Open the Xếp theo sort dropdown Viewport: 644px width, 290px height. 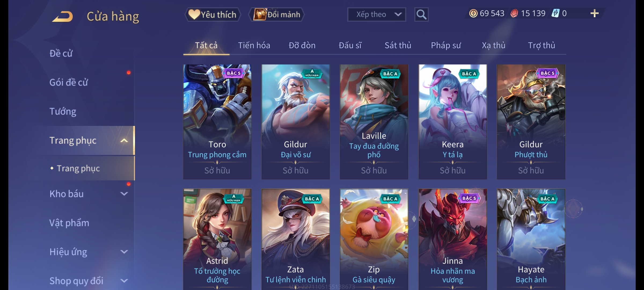pos(376,15)
